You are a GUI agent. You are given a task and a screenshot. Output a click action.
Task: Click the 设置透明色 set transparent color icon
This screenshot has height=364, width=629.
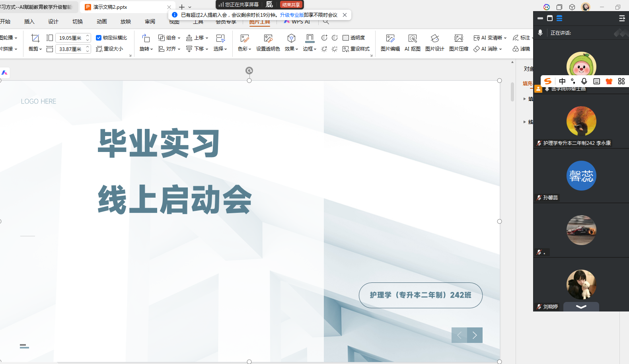point(268,39)
